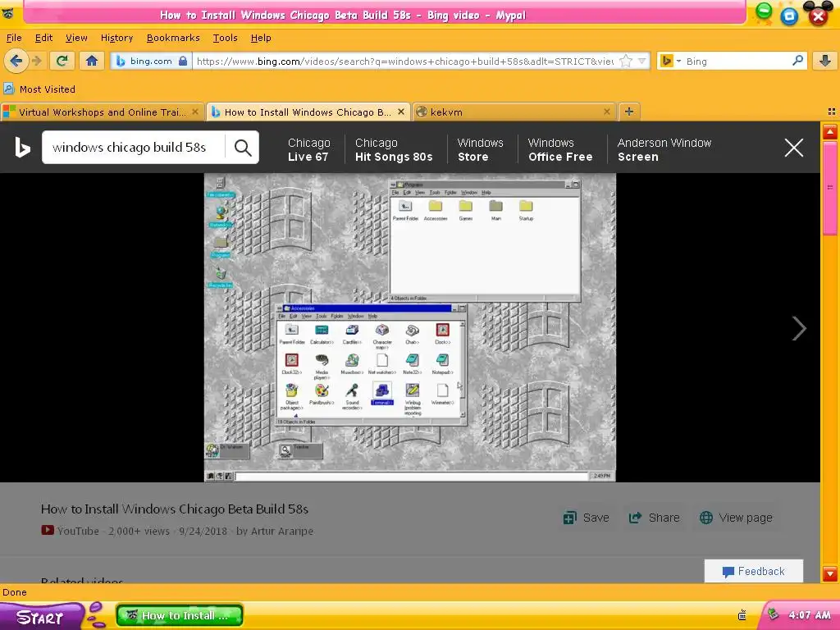The width and height of the screenshot is (840, 630).
Task: Close the video overlay with the X
Action: coord(793,148)
